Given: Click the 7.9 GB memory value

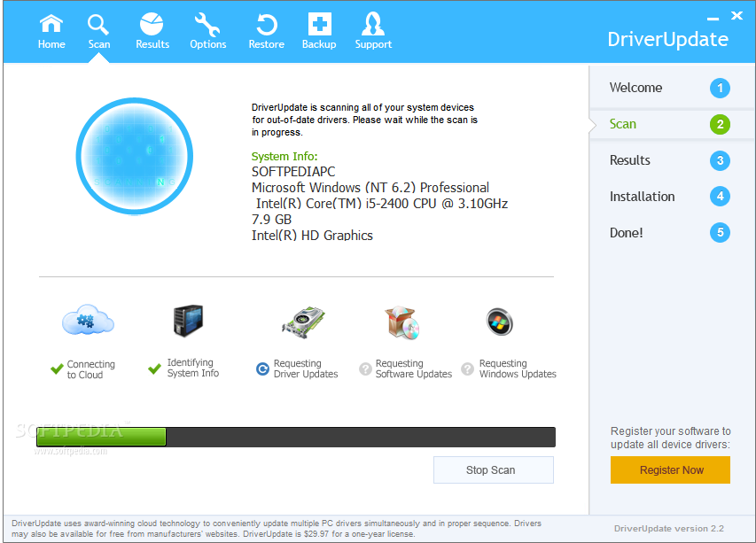Looking at the screenshot, I should click(271, 220).
